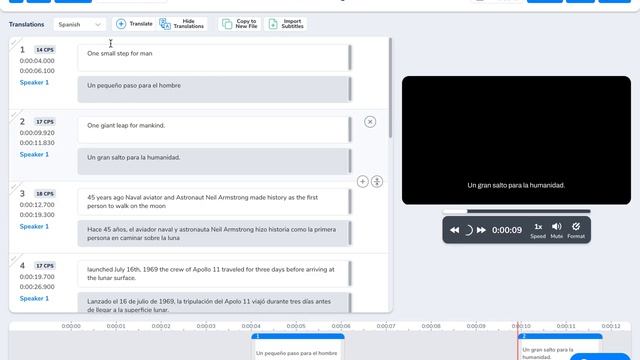Screen dimensions: 640x360
Task: Select timeline block 2 'Un gran salto'
Action: pyautogui.click(x=560, y=347)
